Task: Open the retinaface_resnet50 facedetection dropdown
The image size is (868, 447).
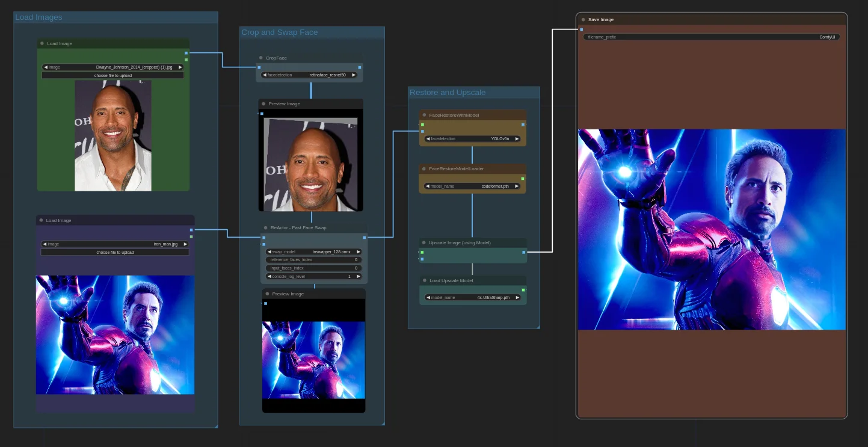Action: click(x=310, y=75)
